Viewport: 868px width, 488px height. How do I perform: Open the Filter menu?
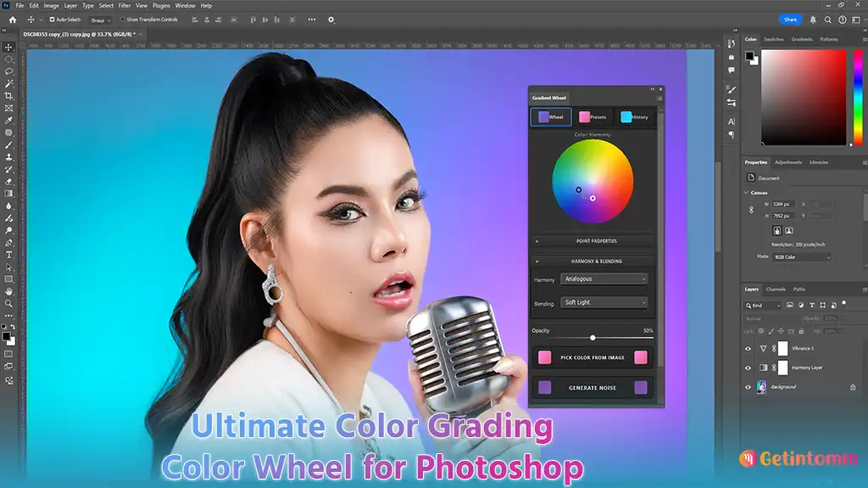[125, 6]
